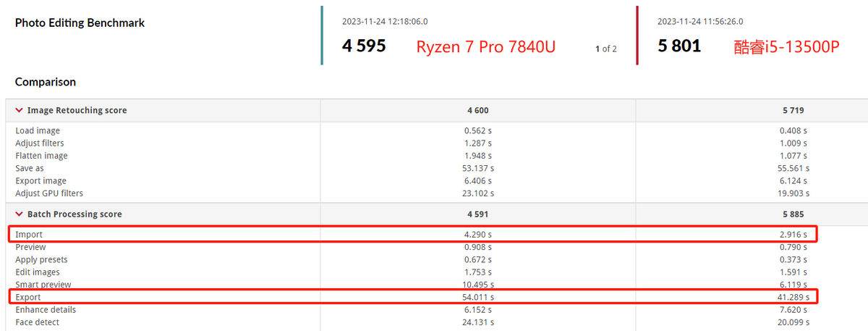
Task: Select the Adjust GPU filters row label
Action: [49, 193]
